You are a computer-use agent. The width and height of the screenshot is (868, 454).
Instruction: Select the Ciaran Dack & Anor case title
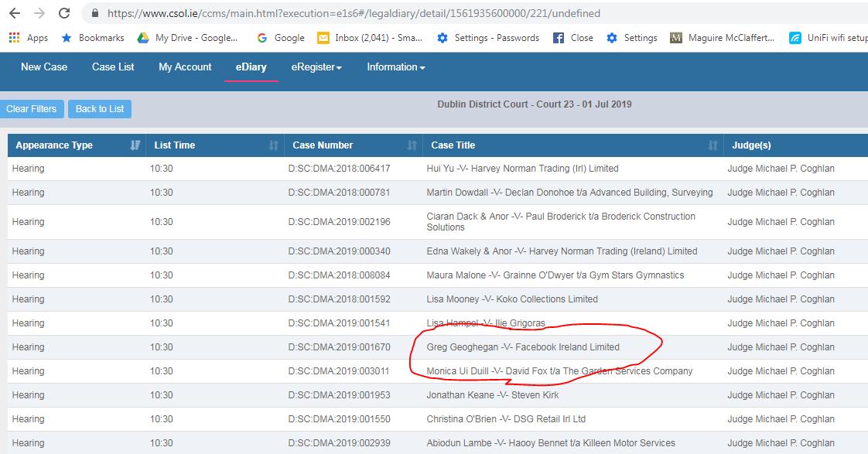click(561, 221)
